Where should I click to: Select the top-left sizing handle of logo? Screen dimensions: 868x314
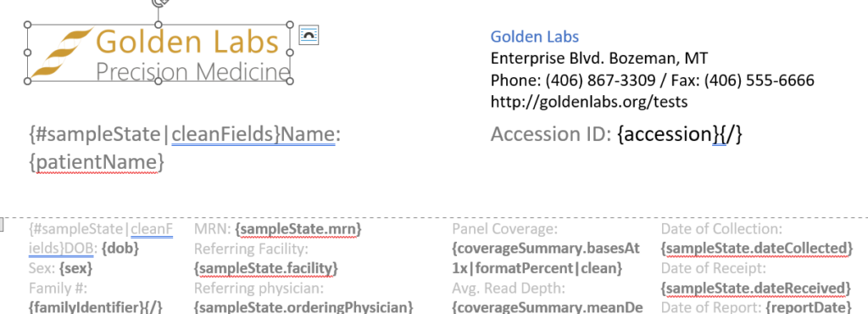click(28, 25)
